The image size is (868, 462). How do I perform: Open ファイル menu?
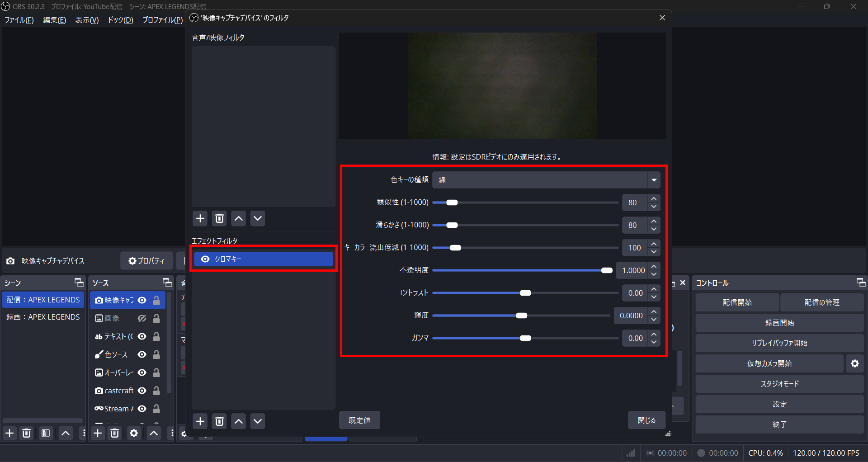19,20
